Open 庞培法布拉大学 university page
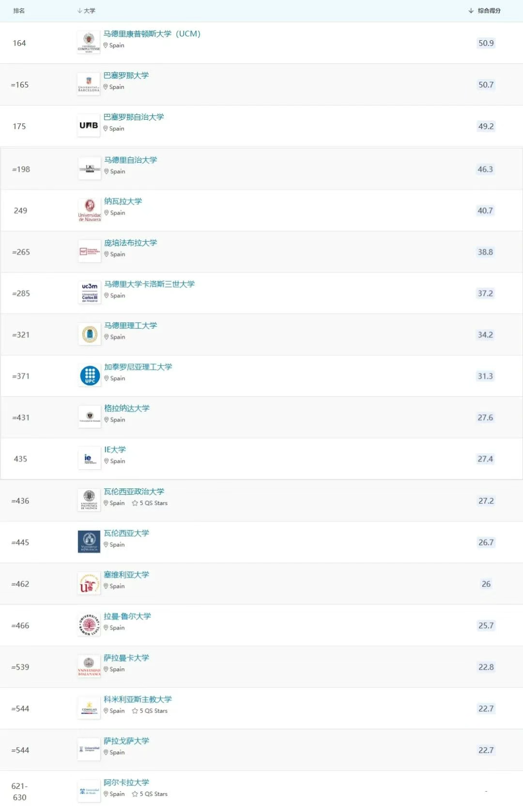523x812 pixels. (131, 243)
